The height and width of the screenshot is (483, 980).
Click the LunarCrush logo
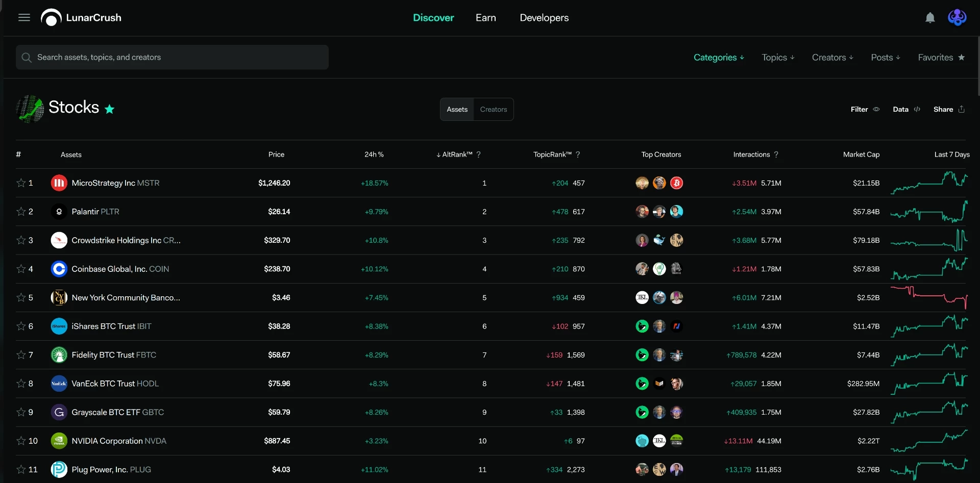[81, 18]
